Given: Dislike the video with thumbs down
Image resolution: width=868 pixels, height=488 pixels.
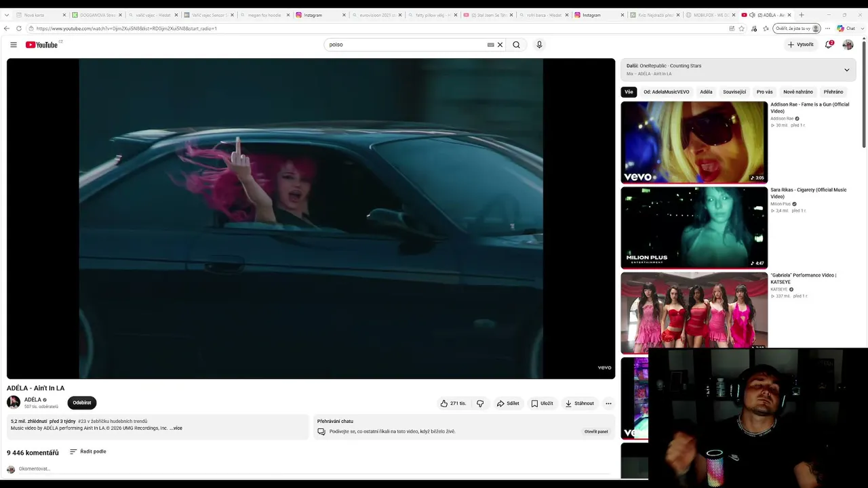Looking at the screenshot, I should pos(480,403).
